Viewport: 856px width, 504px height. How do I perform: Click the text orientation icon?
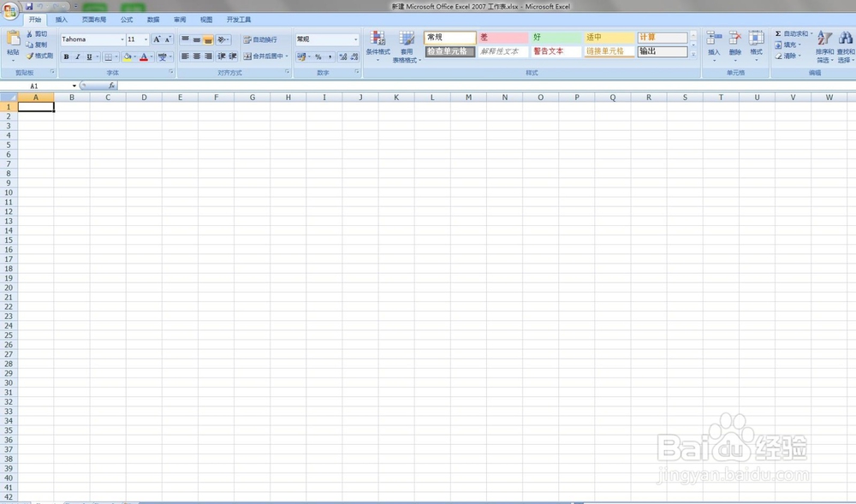point(221,39)
